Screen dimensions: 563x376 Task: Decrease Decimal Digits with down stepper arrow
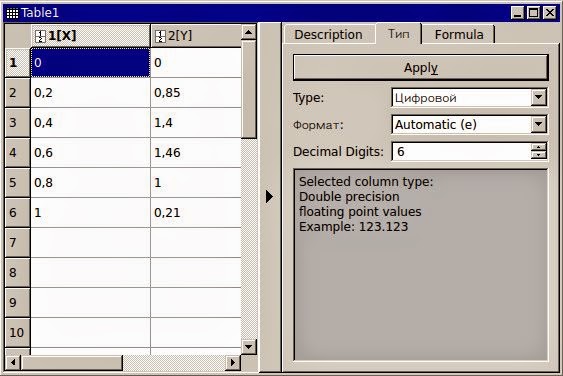(539, 155)
